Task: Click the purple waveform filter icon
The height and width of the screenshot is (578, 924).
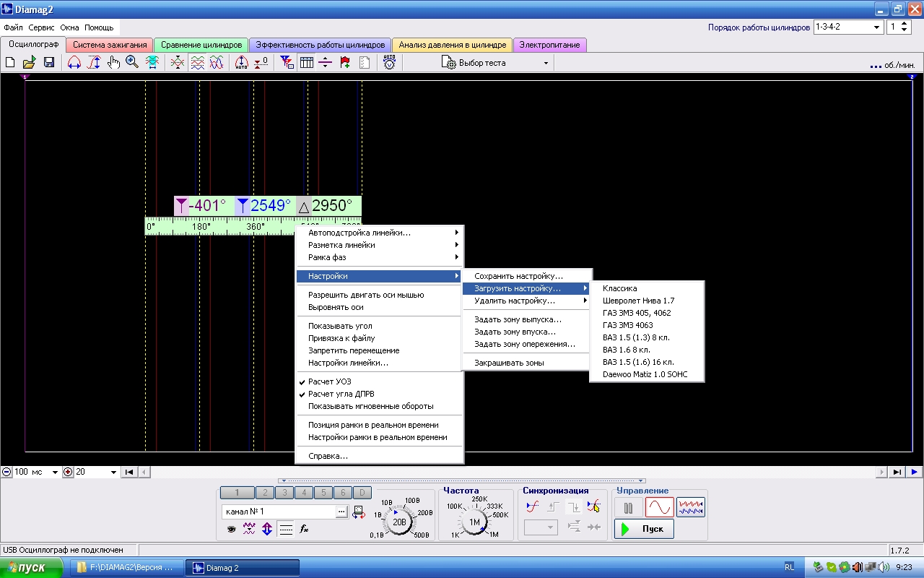Action: [249, 529]
